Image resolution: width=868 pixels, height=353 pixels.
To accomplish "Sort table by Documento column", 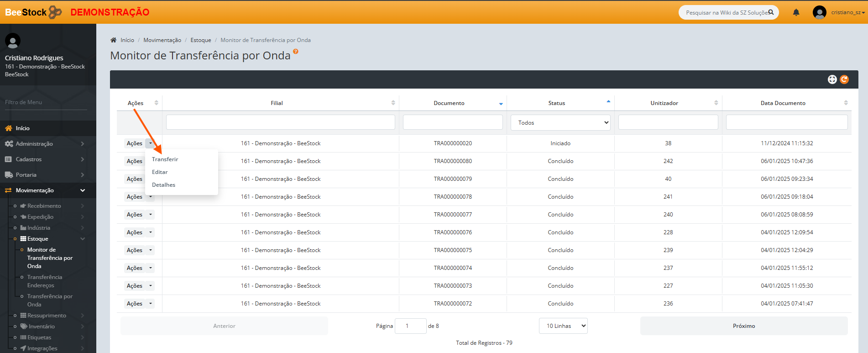I will point(449,103).
